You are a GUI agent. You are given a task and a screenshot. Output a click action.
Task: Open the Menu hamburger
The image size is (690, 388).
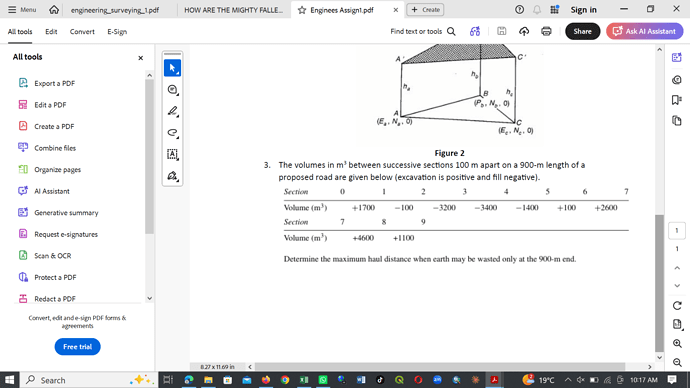click(x=22, y=10)
